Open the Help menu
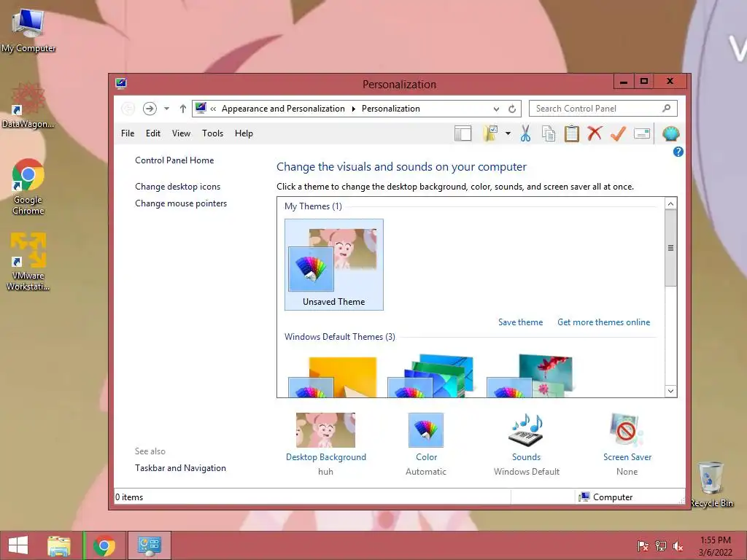The width and height of the screenshot is (747, 560). click(244, 133)
